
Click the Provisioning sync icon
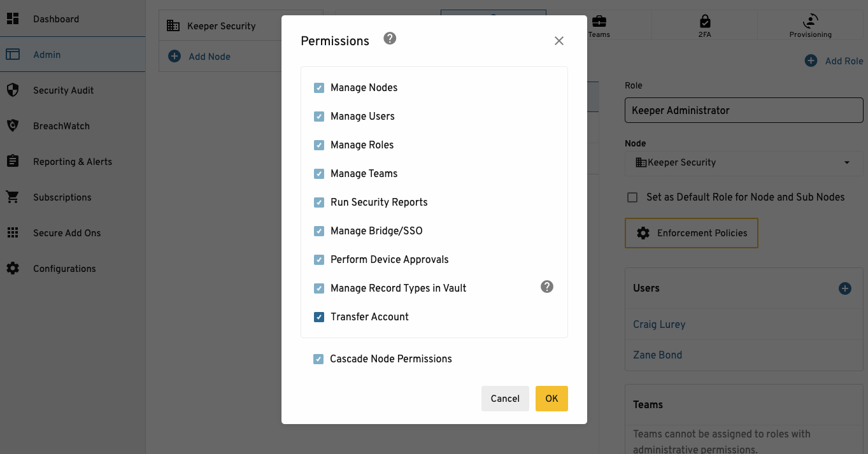(x=811, y=21)
